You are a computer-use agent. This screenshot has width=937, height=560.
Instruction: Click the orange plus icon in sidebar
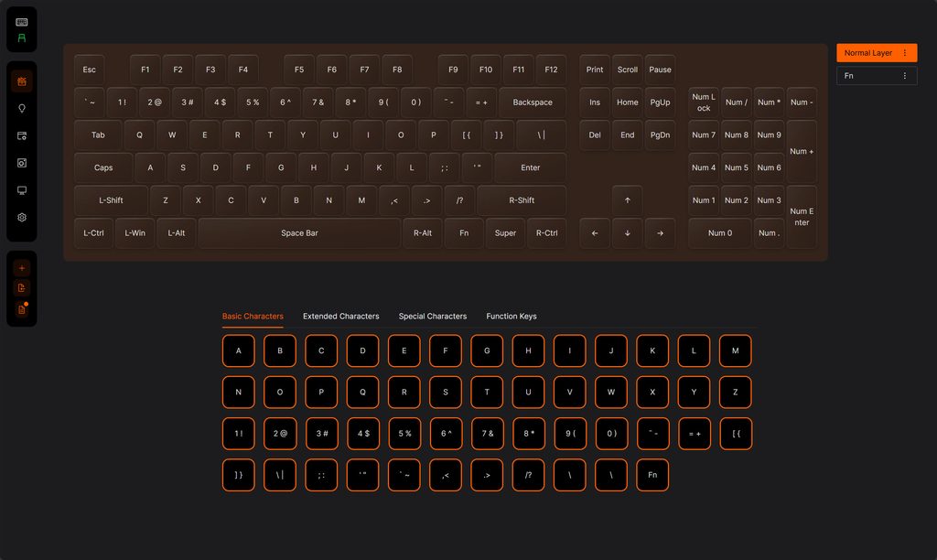click(x=22, y=268)
